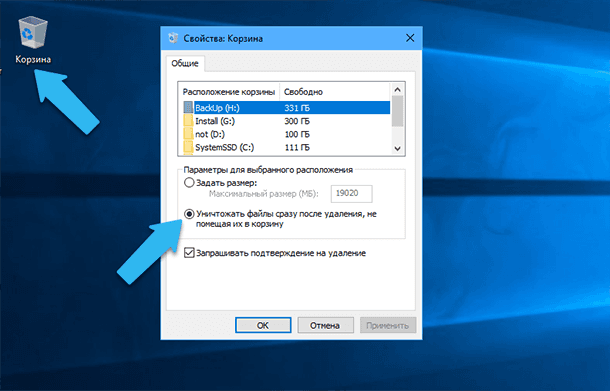610x391 pixels.
Task: Click the Расположение корзины column header
Action: tap(229, 92)
